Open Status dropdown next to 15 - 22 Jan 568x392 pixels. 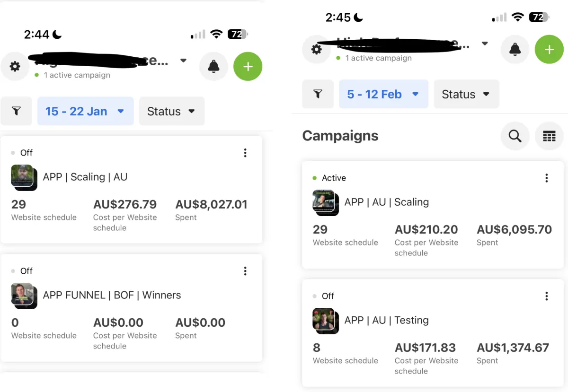171,112
